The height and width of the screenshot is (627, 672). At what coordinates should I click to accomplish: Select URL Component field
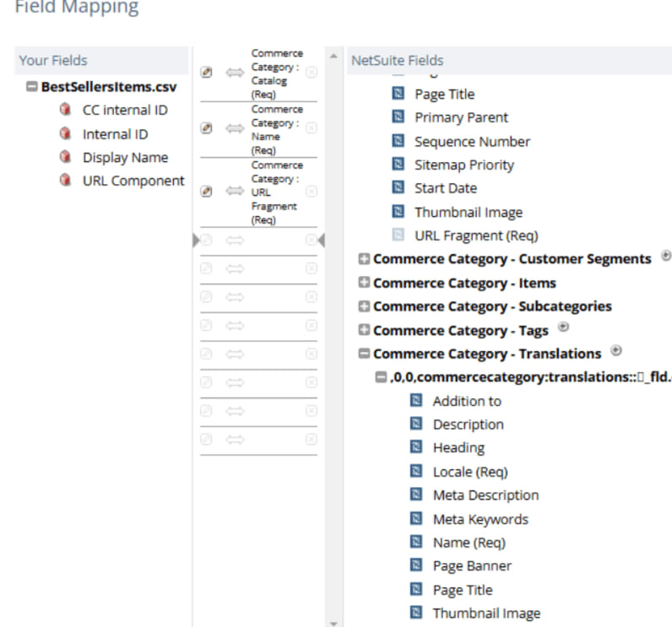click(133, 181)
